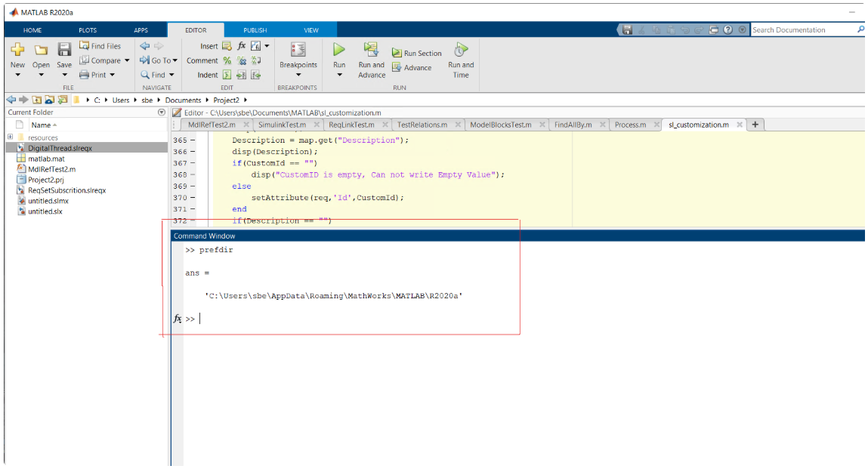This screenshot has width=868, height=472.
Task: Switch to the PLOTS ribbon tab
Action: (88, 30)
